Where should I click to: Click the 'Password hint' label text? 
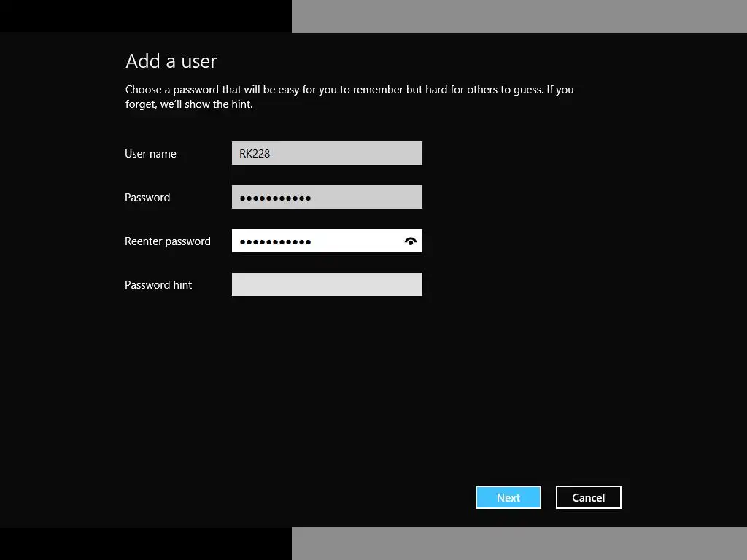pyautogui.click(x=158, y=285)
